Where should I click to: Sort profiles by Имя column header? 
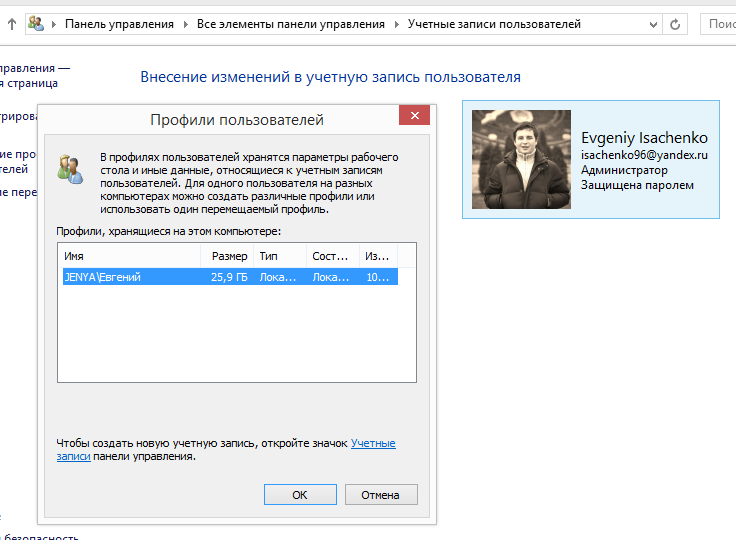pyautogui.click(x=131, y=256)
